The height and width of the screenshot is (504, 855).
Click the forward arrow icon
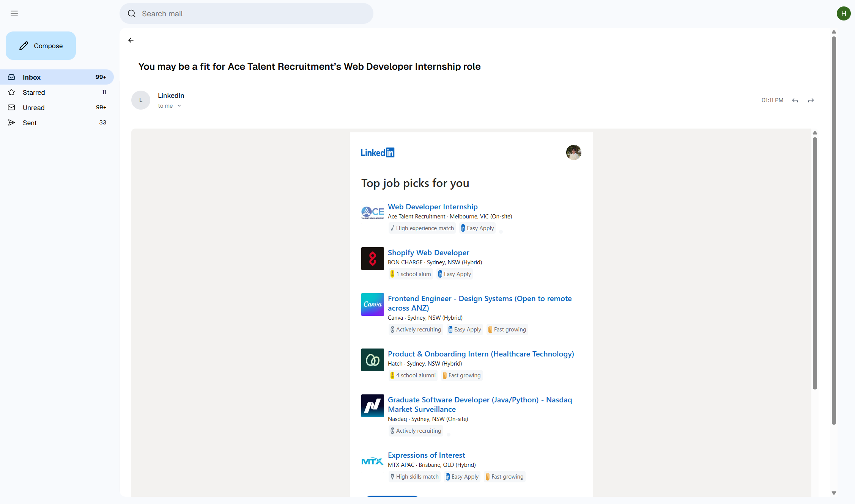coord(811,100)
